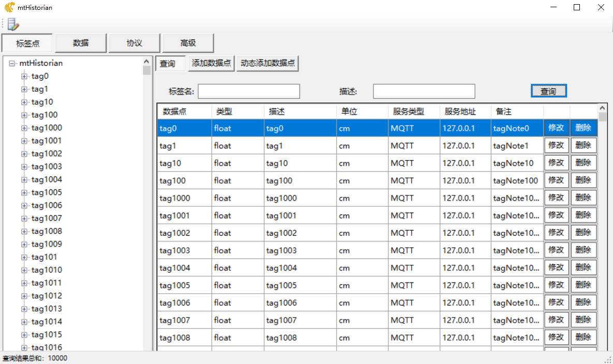Click the database document toolbar icon

coord(13,24)
